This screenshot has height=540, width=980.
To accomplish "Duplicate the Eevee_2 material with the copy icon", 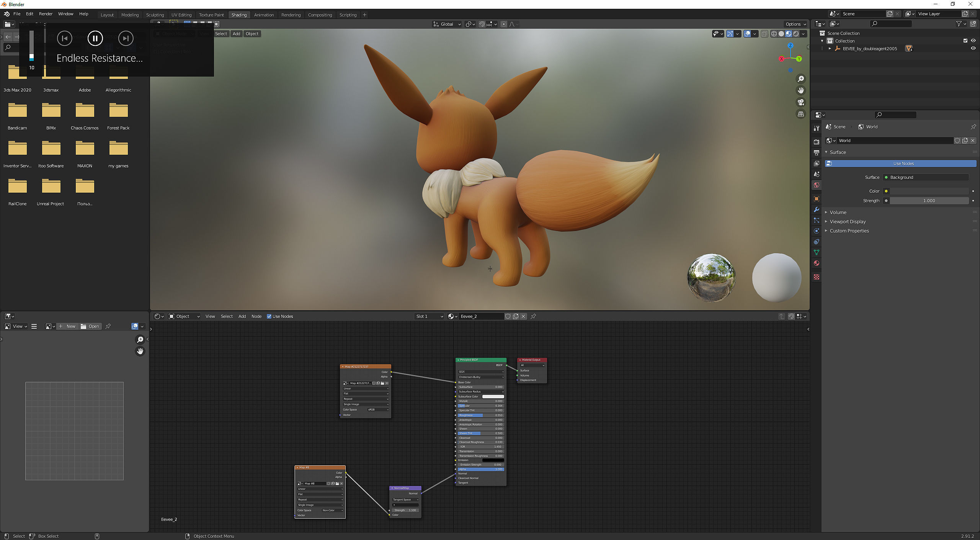I will pyautogui.click(x=516, y=316).
